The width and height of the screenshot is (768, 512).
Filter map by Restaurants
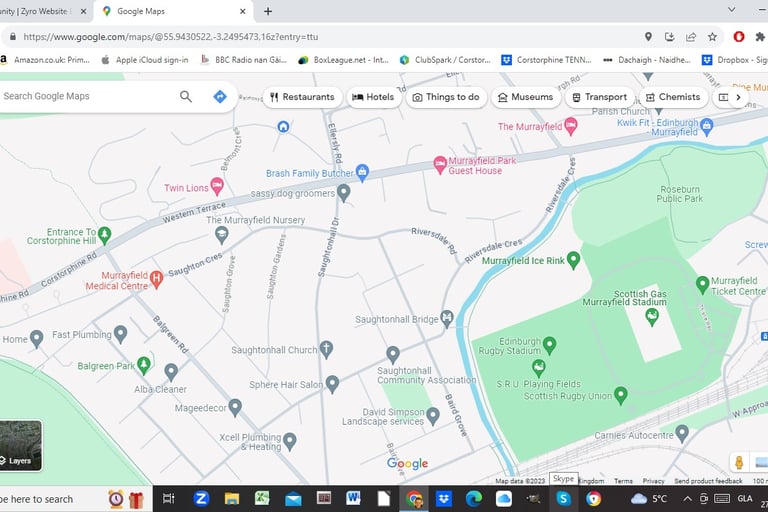pyautogui.click(x=302, y=97)
